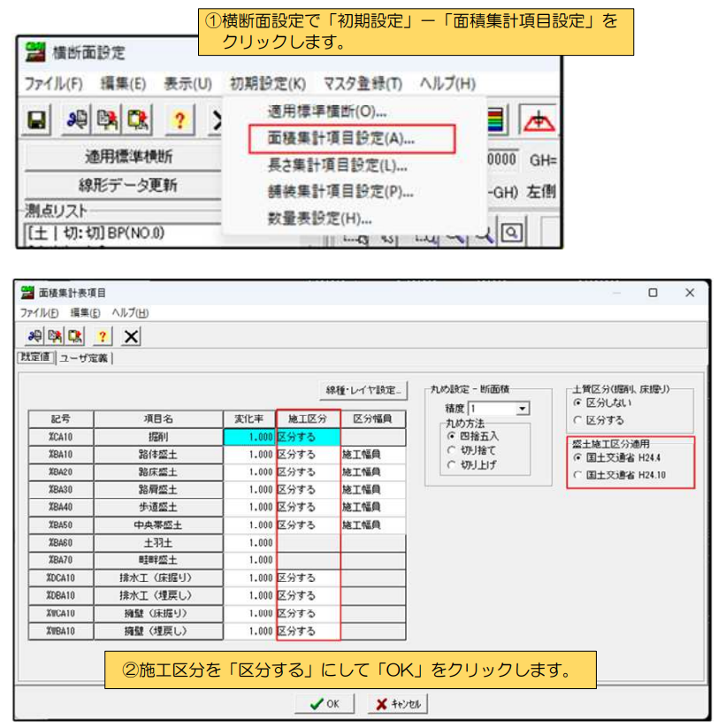Select 四捨五入 rounding method
Image resolution: width=718 pixels, height=728 pixels.
coord(472,436)
